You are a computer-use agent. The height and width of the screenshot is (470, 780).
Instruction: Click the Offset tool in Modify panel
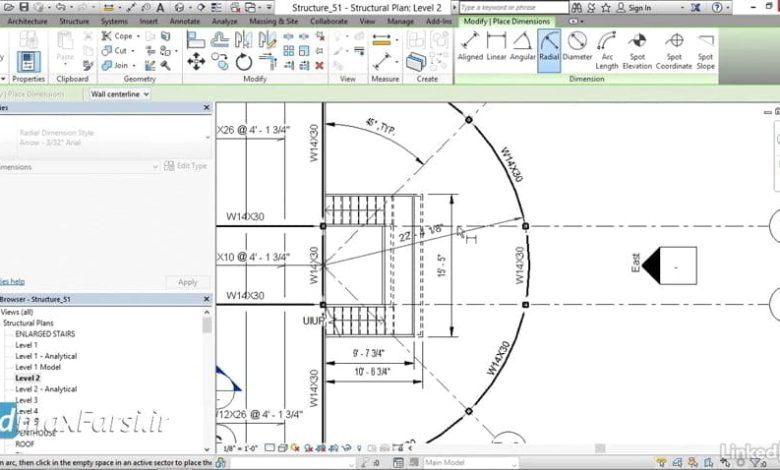click(x=219, y=39)
